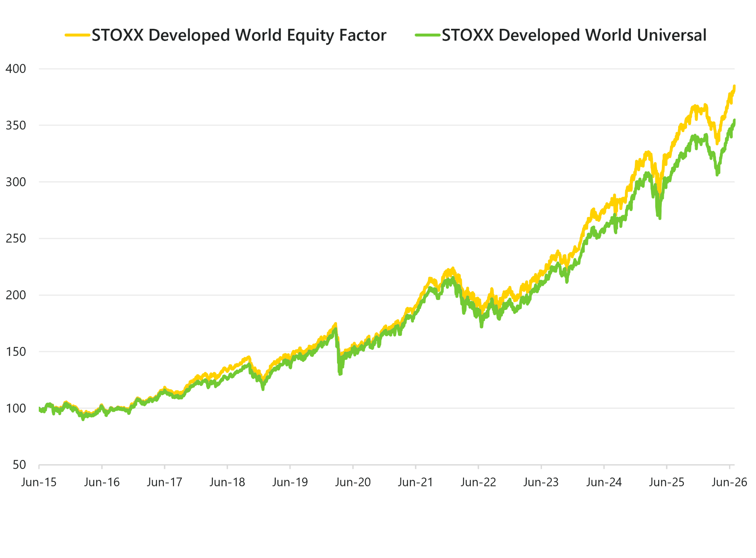Click the green legend line swatch
Viewport: 756px width, 558px height.
tap(428, 35)
